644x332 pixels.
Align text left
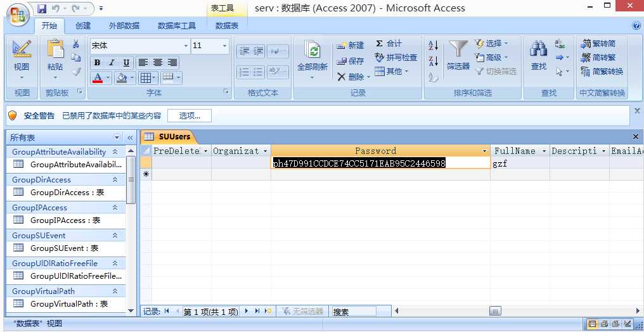pyautogui.click(x=143, y=62)
